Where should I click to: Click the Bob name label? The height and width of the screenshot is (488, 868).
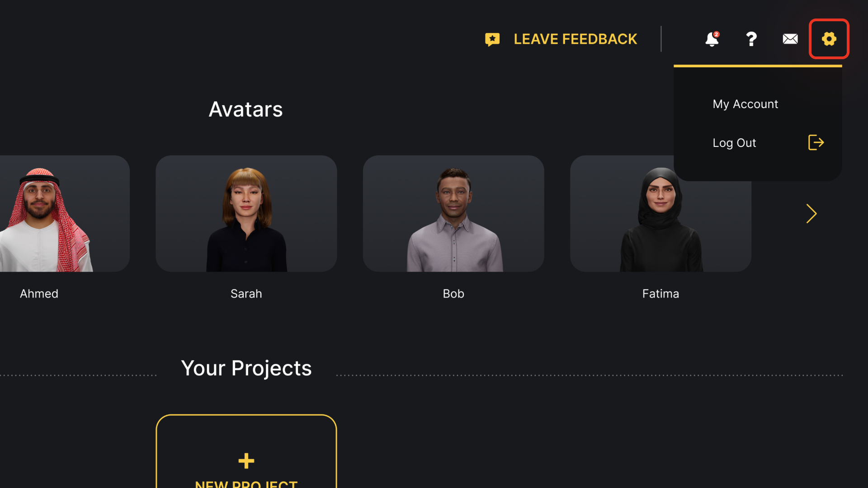[x=453, y=294]
